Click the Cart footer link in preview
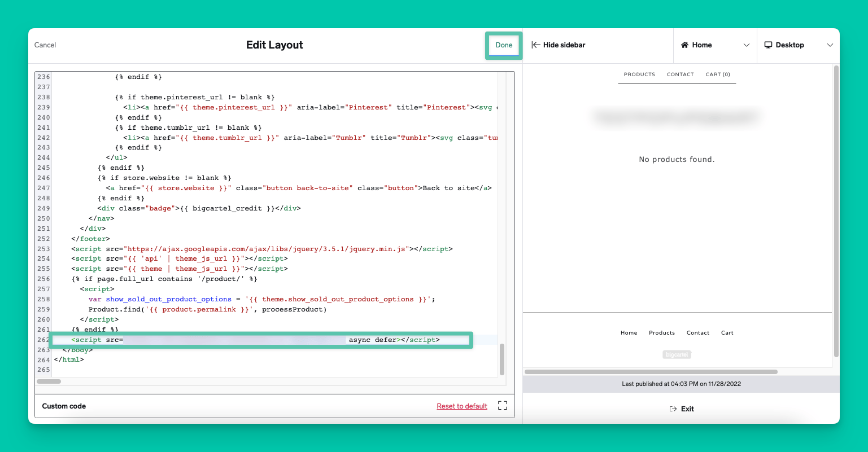 (727, 333)
